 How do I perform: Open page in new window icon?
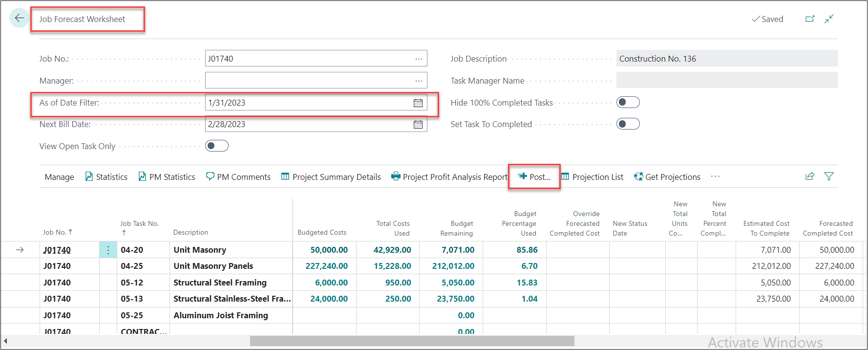809,19
